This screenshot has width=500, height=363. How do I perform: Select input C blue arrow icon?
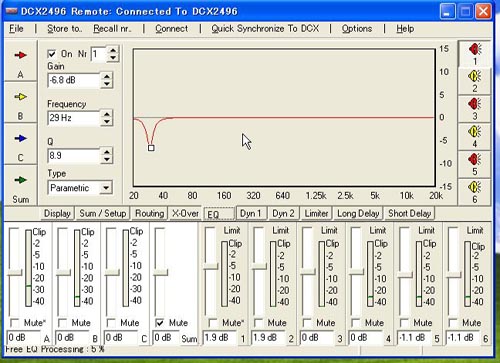point(20,138)
